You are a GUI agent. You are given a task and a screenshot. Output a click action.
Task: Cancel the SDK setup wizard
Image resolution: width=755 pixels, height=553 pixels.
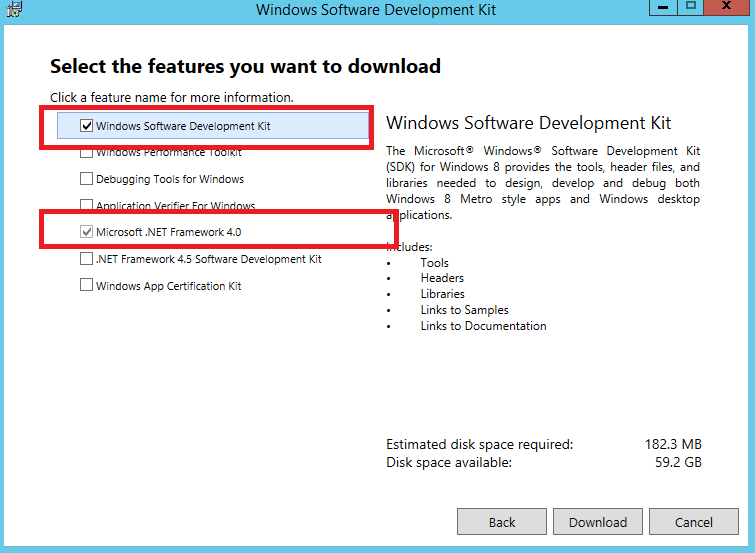coord(693,522)
